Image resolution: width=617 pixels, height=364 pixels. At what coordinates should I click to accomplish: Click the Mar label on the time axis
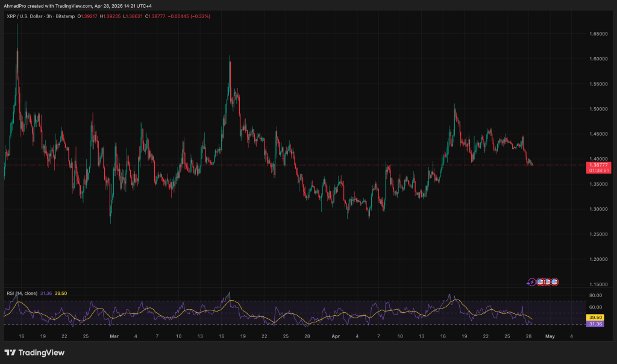click(x=114, y=336)
